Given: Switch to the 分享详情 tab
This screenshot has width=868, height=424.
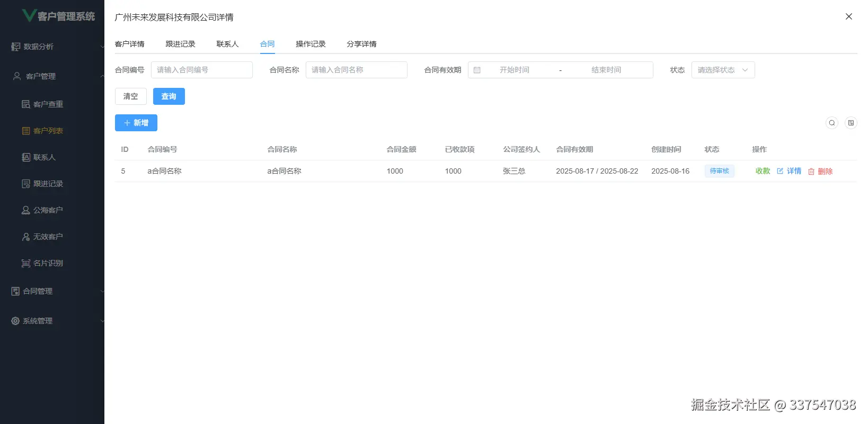Looking at the screenshot, I should (361, 44).
